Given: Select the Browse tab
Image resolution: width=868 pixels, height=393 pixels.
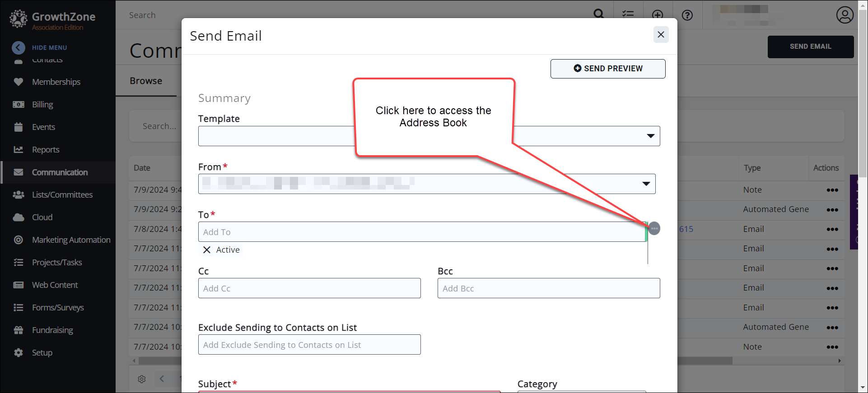Looking at the screenshot, I should pos(146,81).
